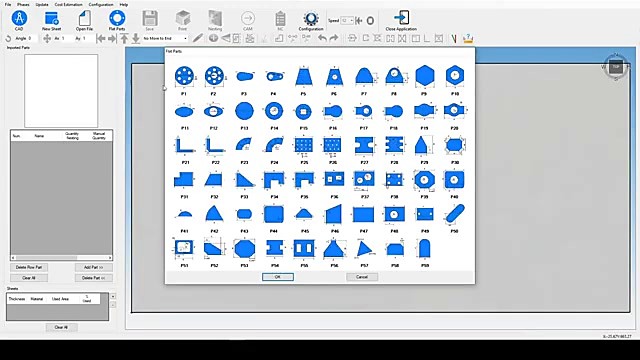The height and width of the screenshot is (360, 640).
Task: Open the CAD module from the toolbar
Action: click(x=19, y=20)
